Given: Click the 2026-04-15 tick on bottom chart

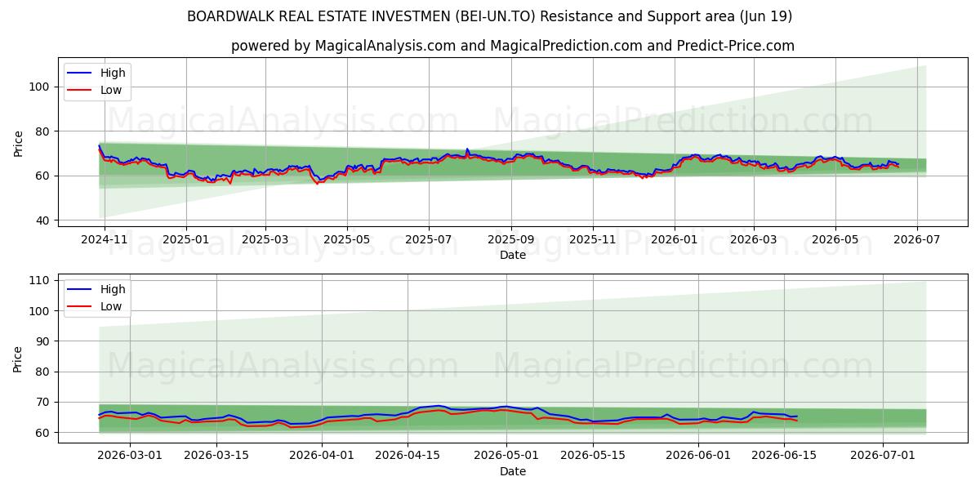Looking at the screenshot, I should [407, 456].
